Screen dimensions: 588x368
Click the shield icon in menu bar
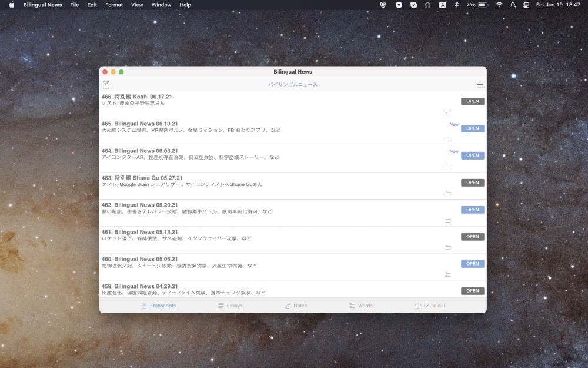(x=383, y=5)
